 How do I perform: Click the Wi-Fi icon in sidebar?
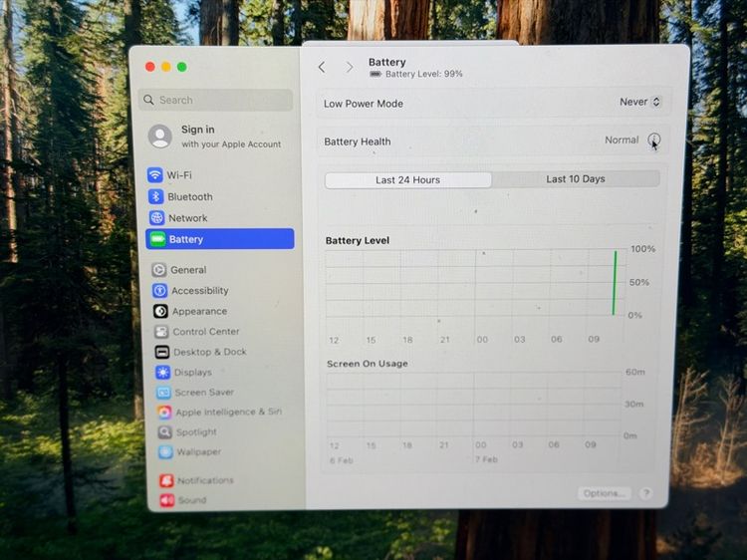[x=155, y=175]
